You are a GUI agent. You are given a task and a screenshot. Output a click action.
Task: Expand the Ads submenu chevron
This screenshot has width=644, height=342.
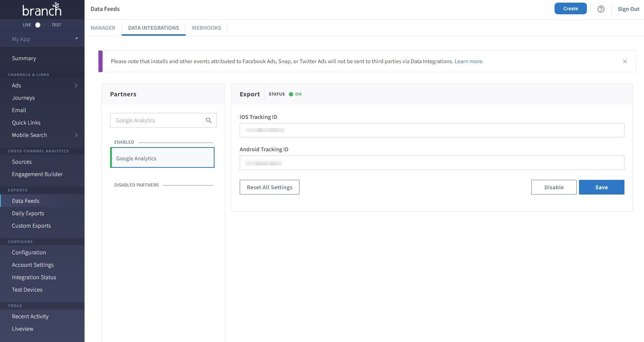pyautogui.click(x=76, y=85)
